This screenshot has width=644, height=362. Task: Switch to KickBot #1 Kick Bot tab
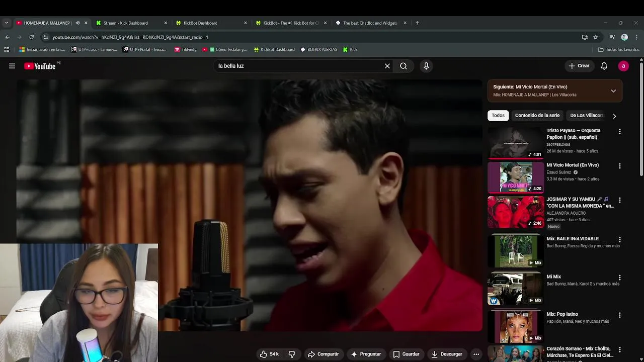291,23
